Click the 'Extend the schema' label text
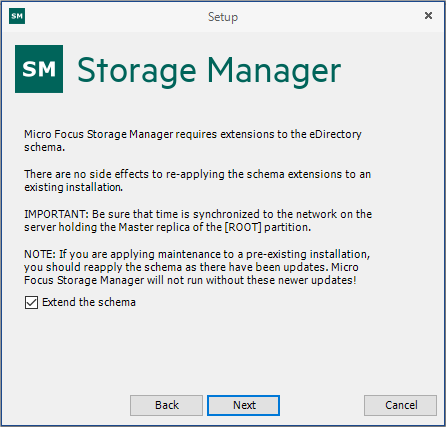The width and height of the screenshot is (446, 427). pyautogui.click(x=89, y=302)
